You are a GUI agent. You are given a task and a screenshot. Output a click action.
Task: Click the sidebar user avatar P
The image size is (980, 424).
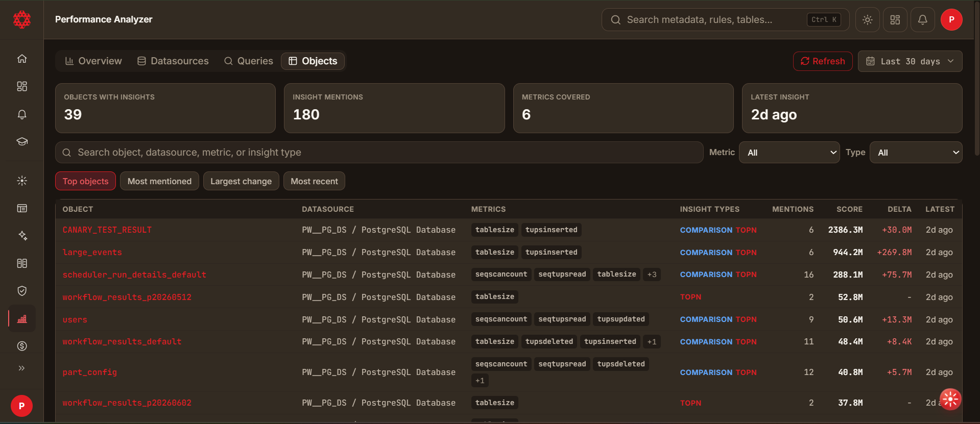21,406
